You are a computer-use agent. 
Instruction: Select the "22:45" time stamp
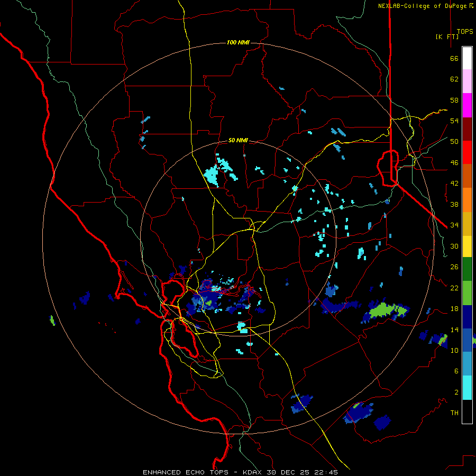click(x=325, y=472)
